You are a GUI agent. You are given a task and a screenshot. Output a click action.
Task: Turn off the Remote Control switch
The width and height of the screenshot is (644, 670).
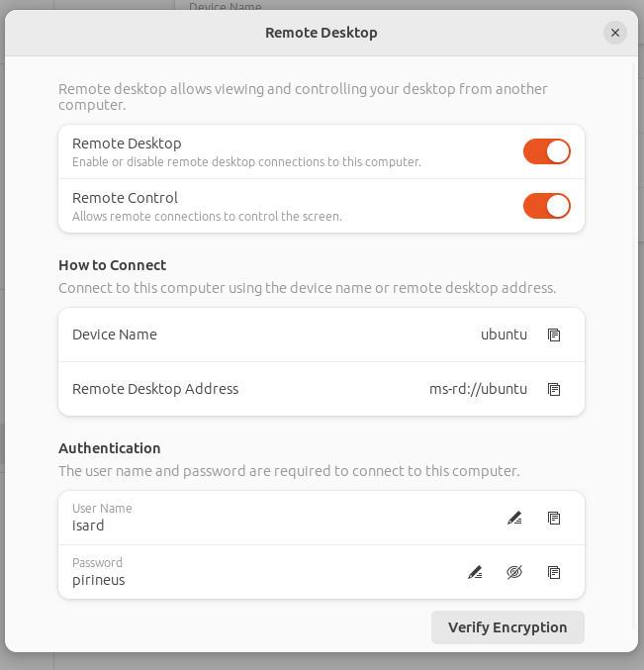[x=546, y=206]
